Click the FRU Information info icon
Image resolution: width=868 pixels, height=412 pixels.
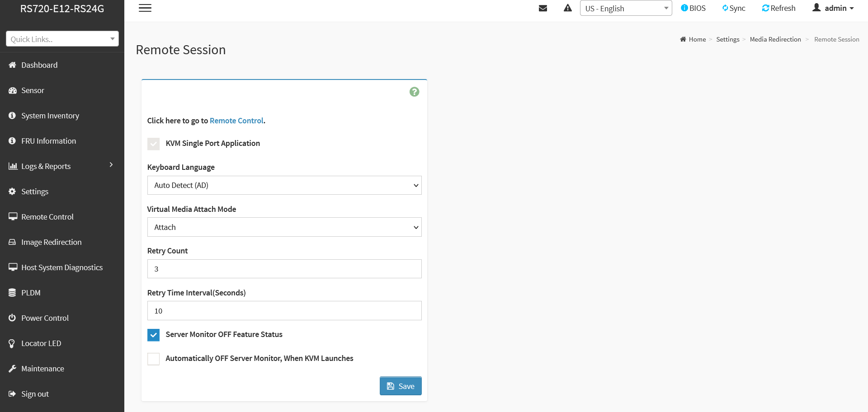pyautogui.click(x=12, y=141)
